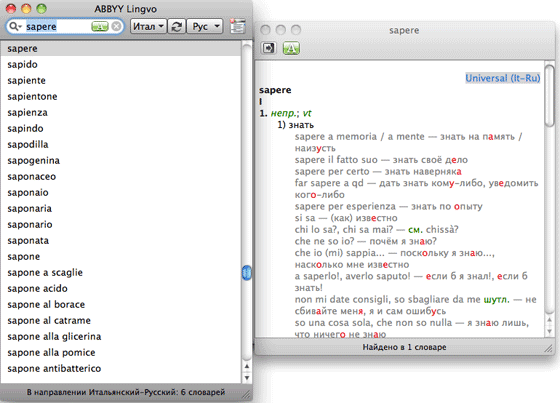Screen dimensions: 560x403
Task: Click the card window scroll down arrow
Action: (x=550, y=332)
